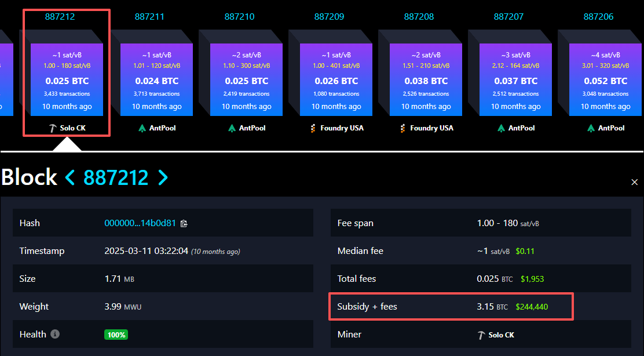Go to previous block with left chevron

pos(70,177)
